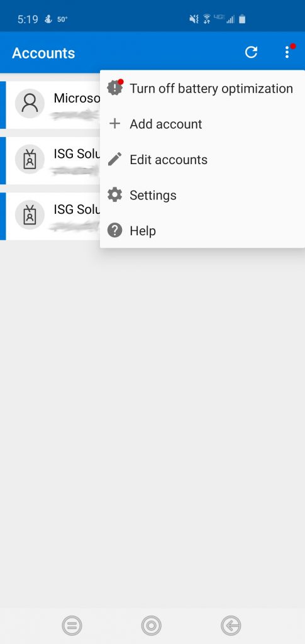Tap the Android back navigation button
The image size is (305, 644).
(230, 626)
